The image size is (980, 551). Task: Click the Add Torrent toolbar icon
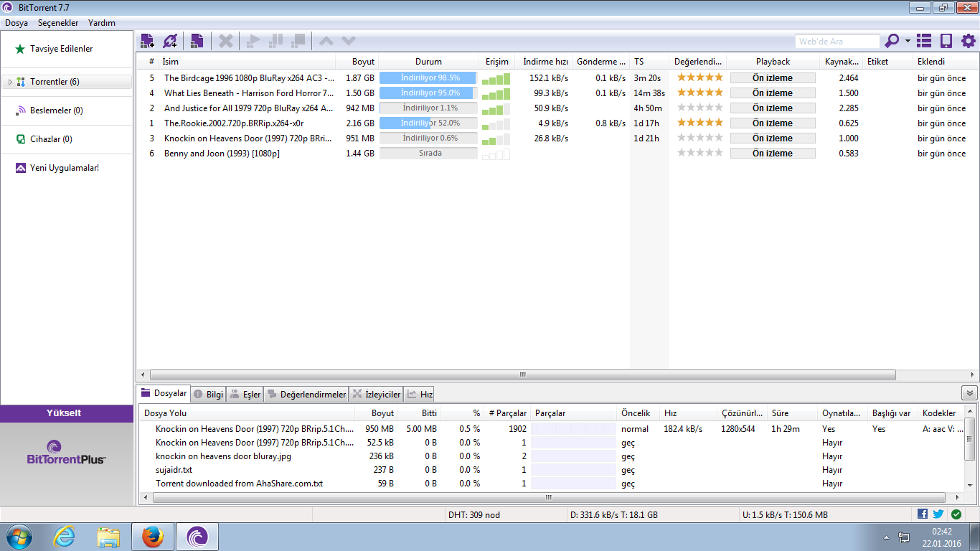click(147, 41)
